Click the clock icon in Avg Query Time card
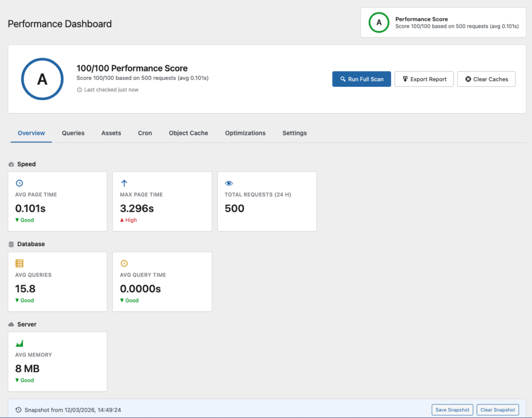The height and width of the screenshot is (418, 532). point(124,263)
